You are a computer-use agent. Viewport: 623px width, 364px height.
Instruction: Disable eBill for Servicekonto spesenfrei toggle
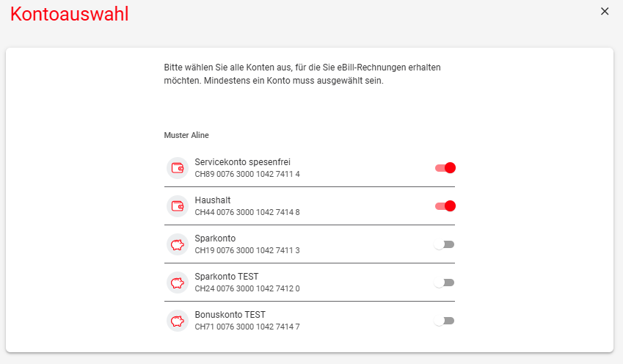click(x=445, y=168)
